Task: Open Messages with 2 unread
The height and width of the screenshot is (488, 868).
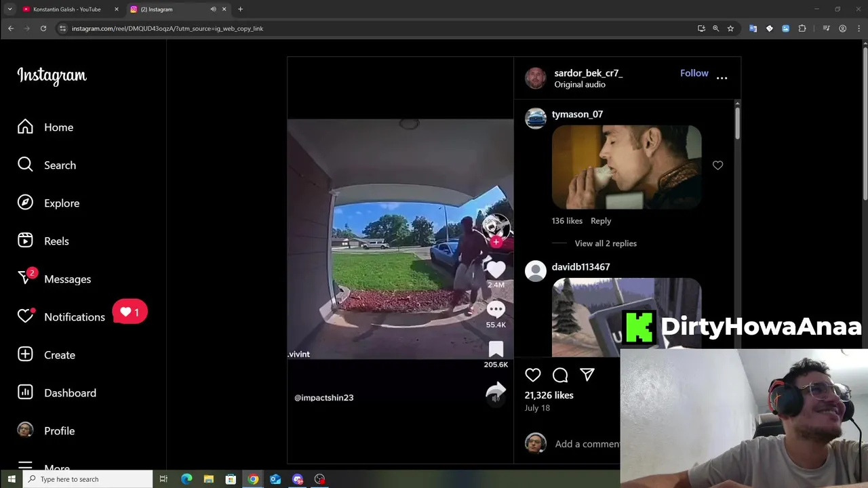Action: coord(54,279)
